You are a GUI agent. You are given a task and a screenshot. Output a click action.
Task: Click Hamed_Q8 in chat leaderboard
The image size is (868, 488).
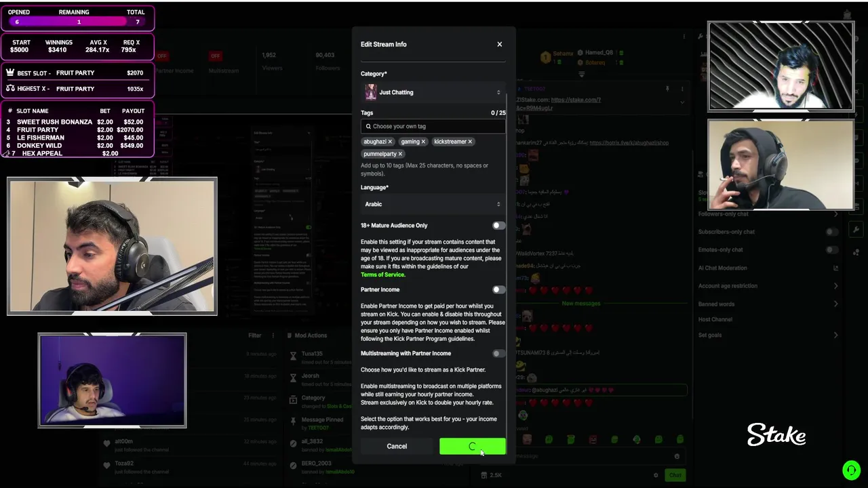point(599,53)
